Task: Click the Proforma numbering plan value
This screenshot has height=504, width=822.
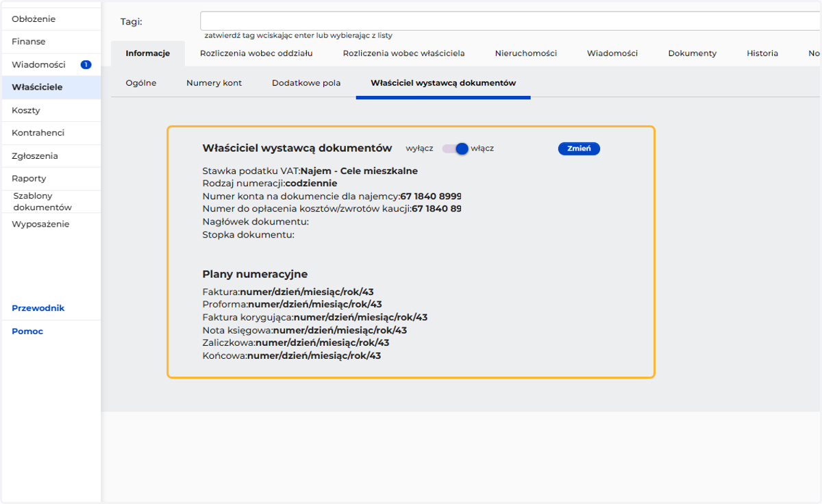Action: 315,304
